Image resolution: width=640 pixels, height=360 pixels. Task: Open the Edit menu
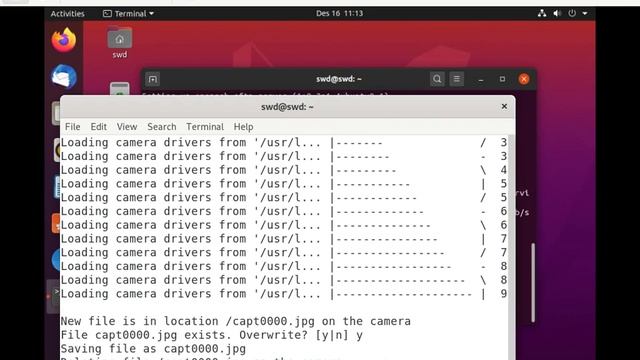pos(98,127)
